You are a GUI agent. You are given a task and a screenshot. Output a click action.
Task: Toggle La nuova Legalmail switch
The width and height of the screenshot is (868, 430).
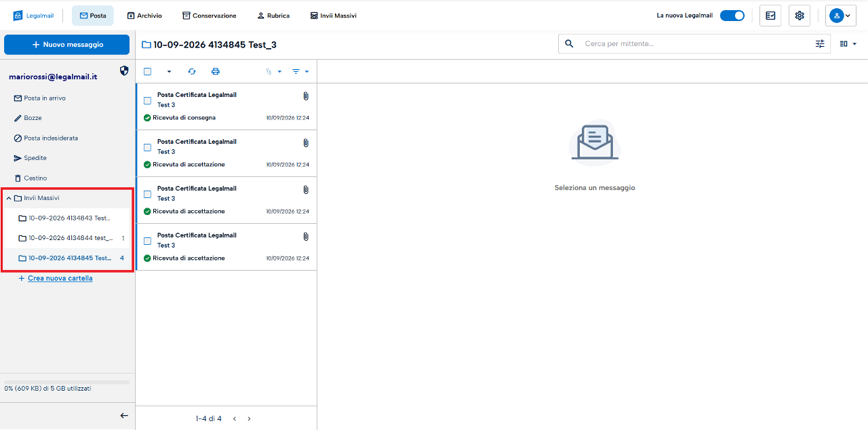coord(732,16)
